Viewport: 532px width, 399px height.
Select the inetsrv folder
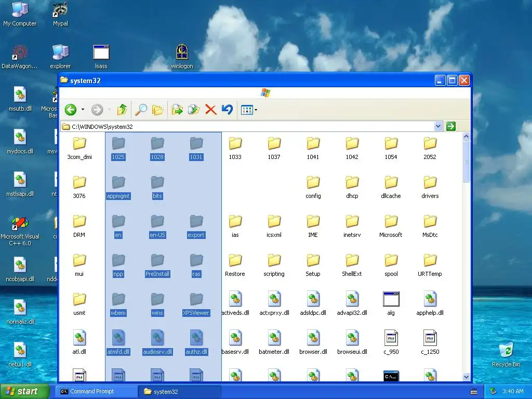tap(352, 227)
